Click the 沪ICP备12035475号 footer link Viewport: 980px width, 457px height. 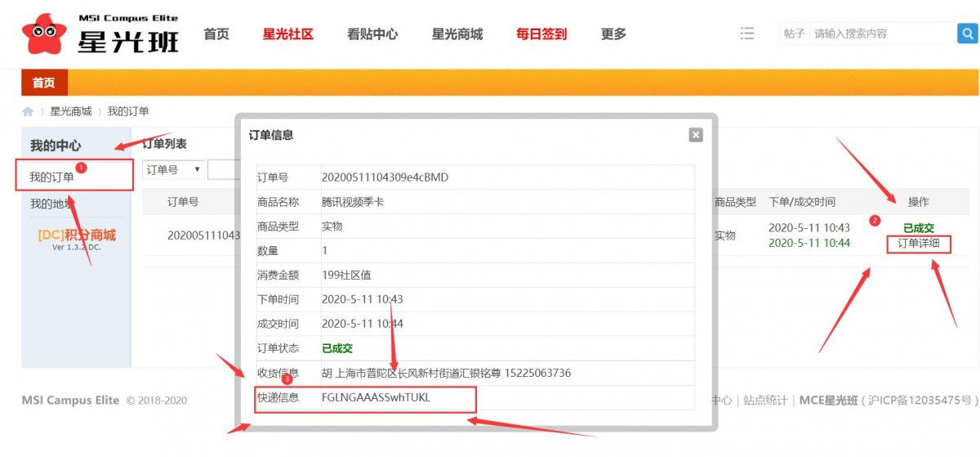tap(920, 401)
